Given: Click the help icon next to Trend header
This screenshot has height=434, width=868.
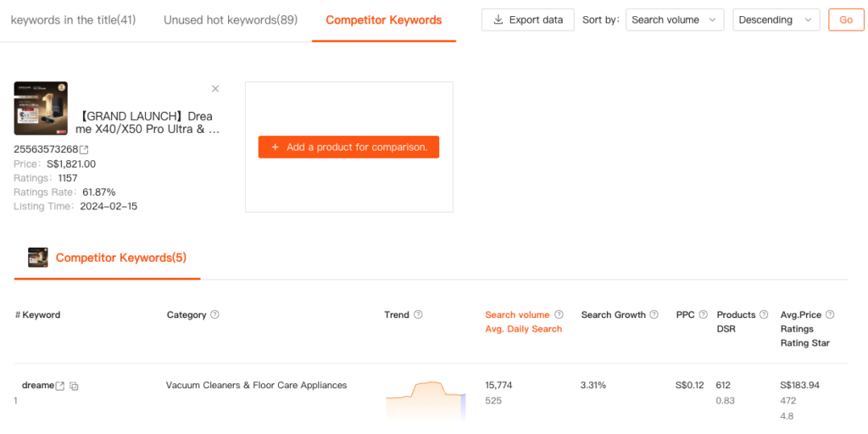Looking at the screenshot, I should [x=418, y=314].
